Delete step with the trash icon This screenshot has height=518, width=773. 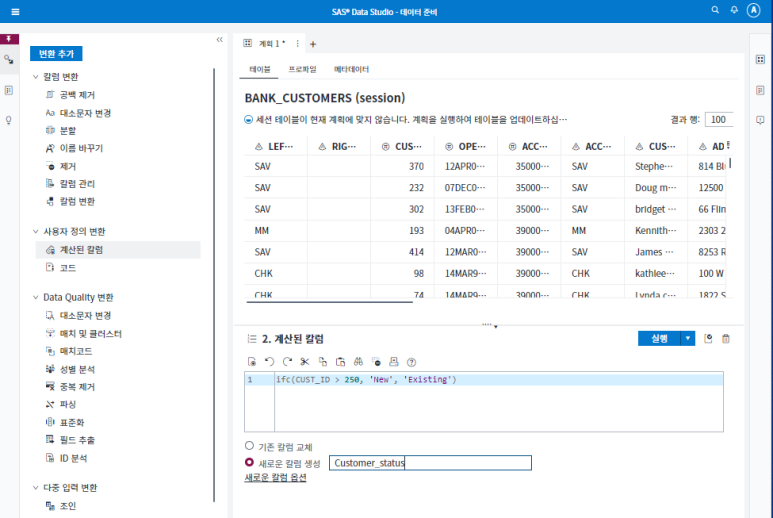point(726,339)
